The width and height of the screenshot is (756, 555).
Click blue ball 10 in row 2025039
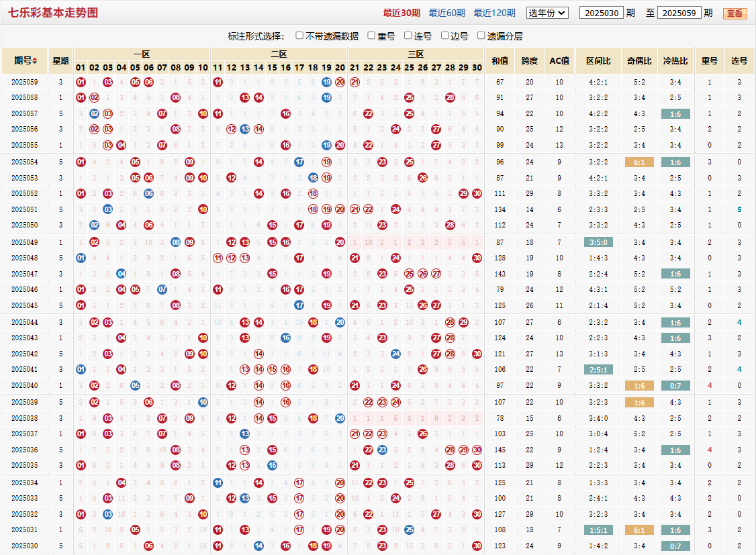coord(203,402)
